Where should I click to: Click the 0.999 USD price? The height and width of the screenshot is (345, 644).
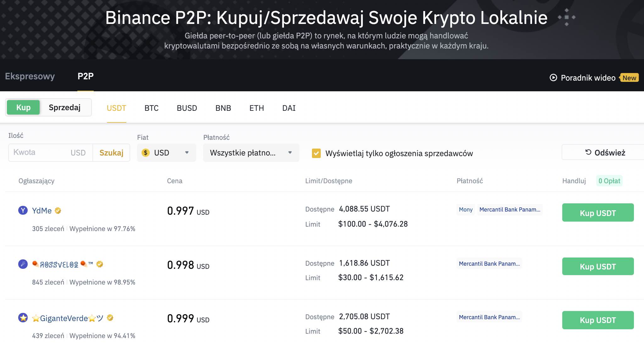(188, 319)
